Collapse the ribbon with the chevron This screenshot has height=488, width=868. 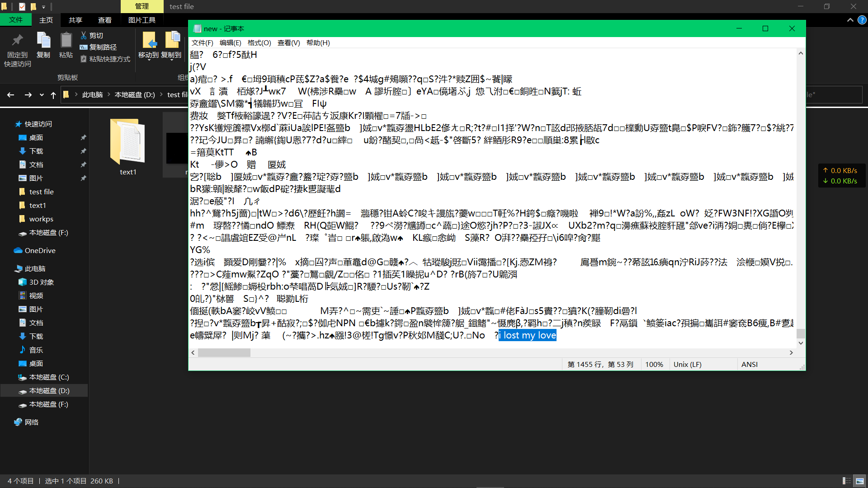[x=850, y=20]
